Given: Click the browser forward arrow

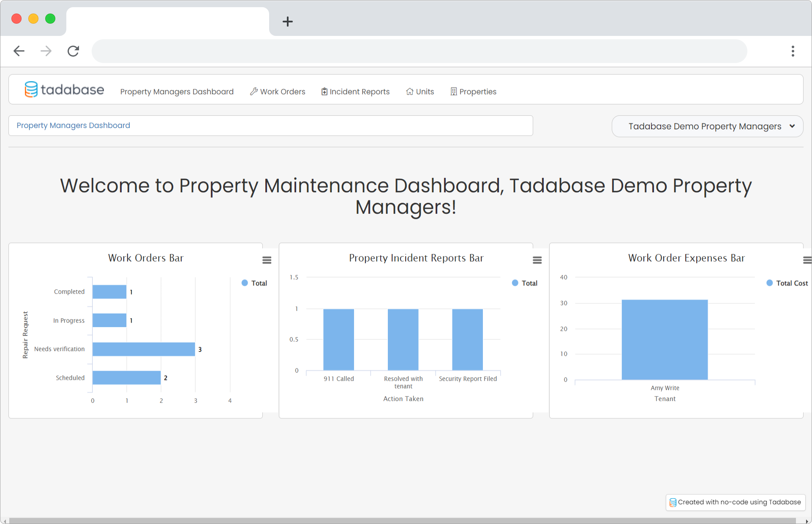Looking at the screenshot, I should tap(46, 51).
